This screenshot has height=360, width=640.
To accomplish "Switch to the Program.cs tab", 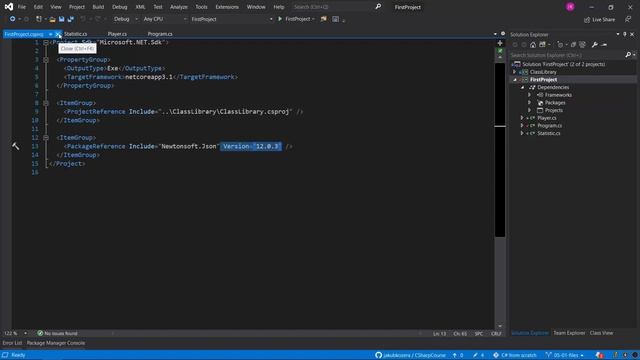I will 160,34.
